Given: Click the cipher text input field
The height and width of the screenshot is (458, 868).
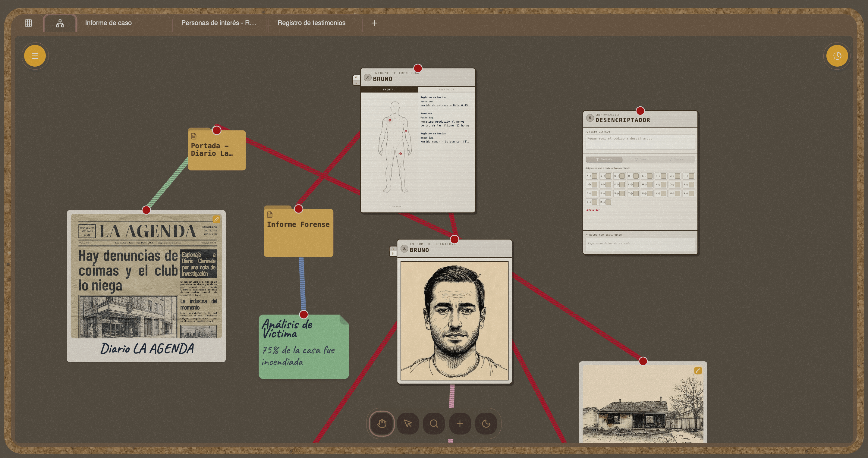Looking at the screenshot, I should pos(640,142).
